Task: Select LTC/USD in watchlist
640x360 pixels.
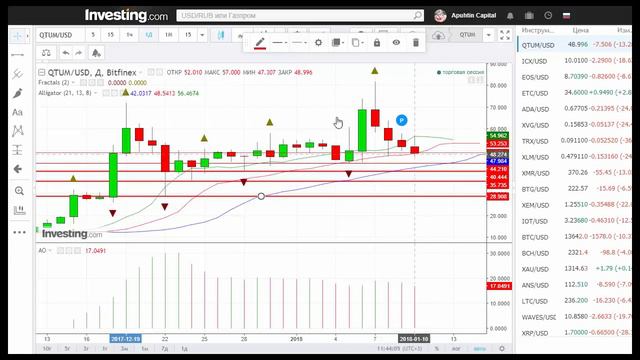Action: (575, 301)
